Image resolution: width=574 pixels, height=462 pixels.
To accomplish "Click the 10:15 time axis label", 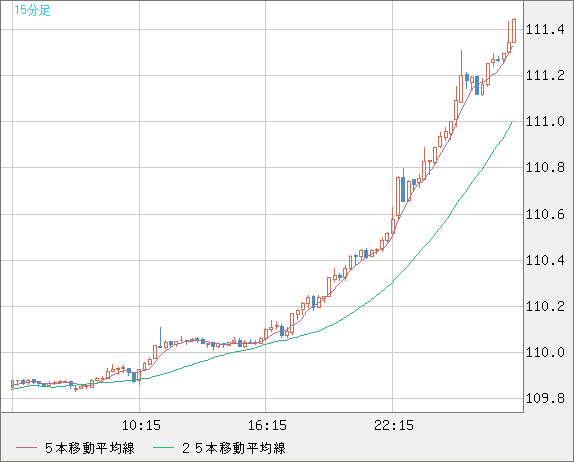I will point(141,425).
